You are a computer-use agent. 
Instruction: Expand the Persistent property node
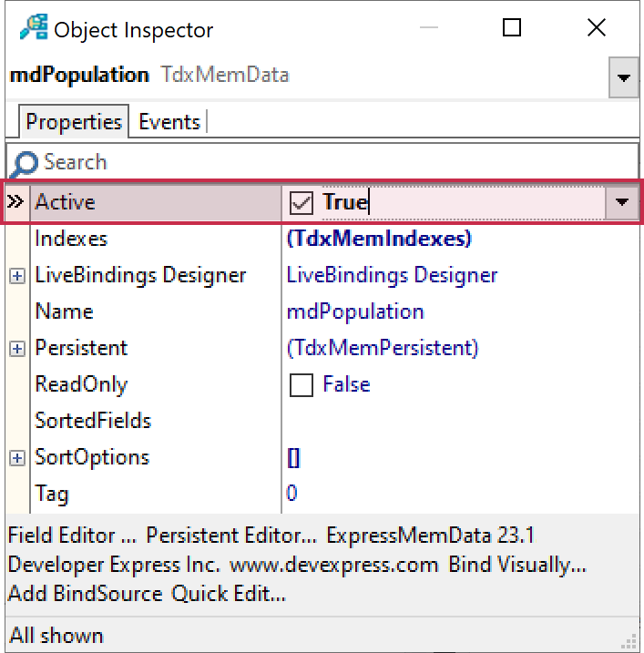click(x=17, y=349)
